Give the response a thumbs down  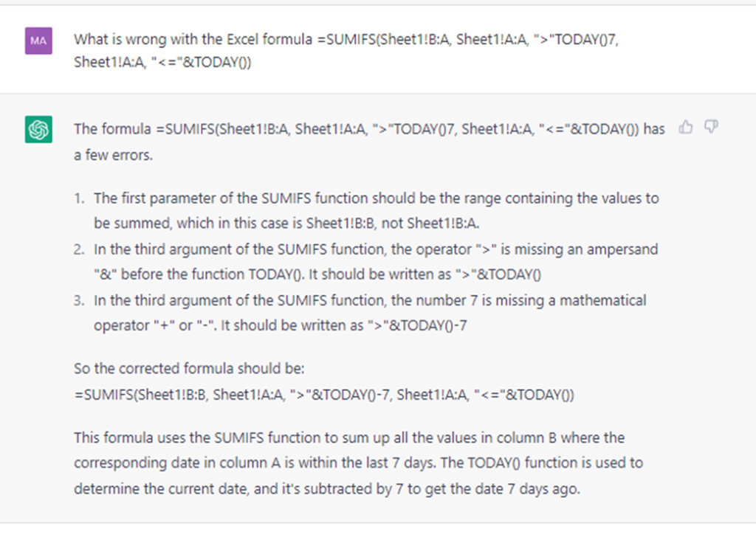pyautogui.click(x=711, y=127)
